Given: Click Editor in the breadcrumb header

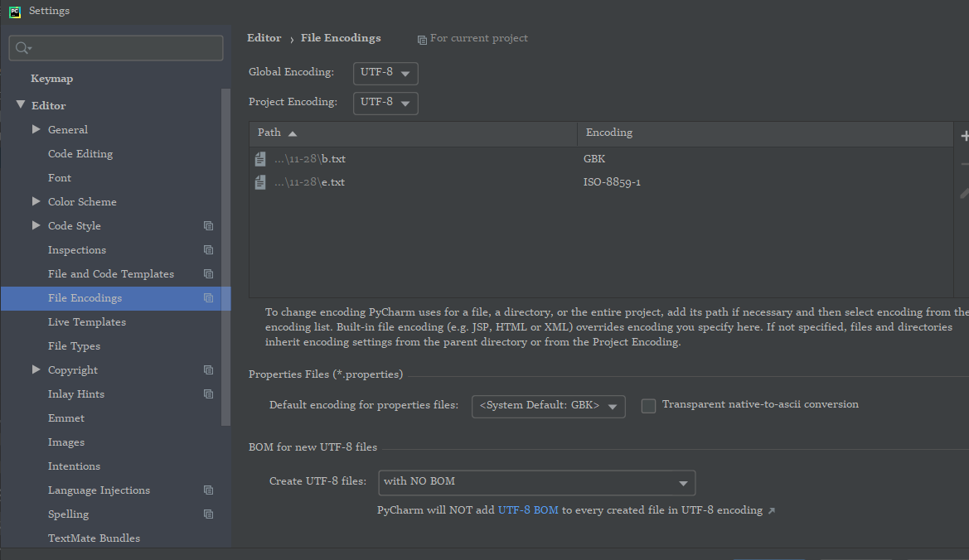Looking at the screenshot, I should [x=264, y=37].
